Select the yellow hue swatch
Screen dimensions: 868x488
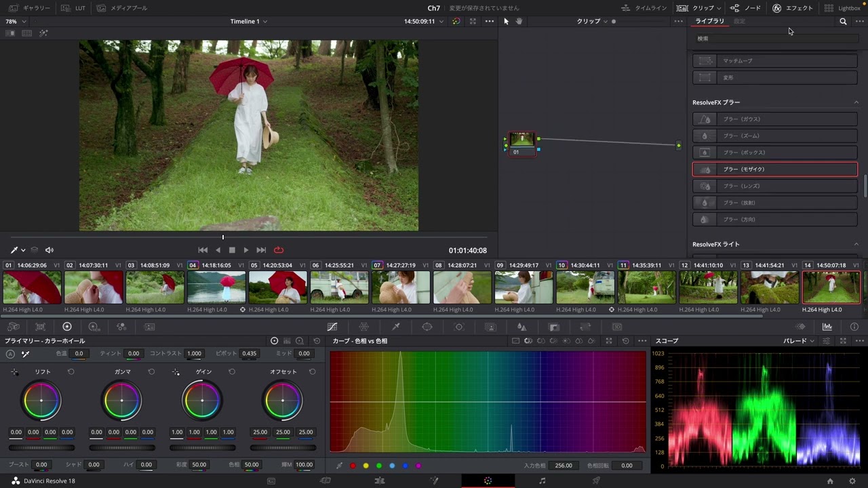pos(366,466)
